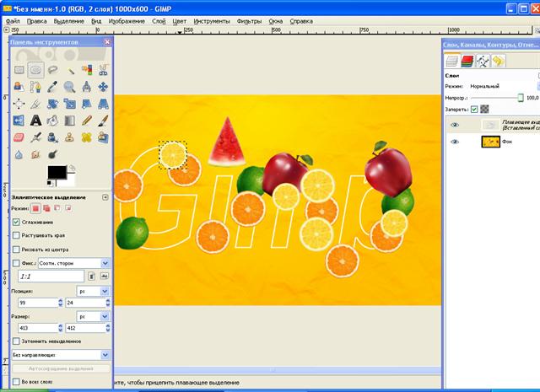Select the Dodge/Burn tool
Viewport: 540px width, 392px height.
click(52, 154)
